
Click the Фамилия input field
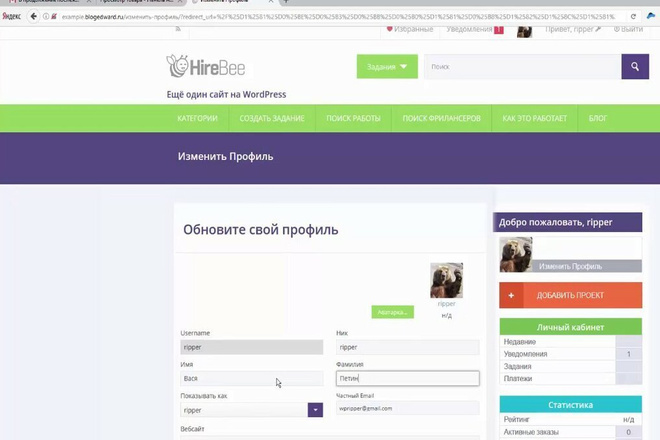pos(407,378)
